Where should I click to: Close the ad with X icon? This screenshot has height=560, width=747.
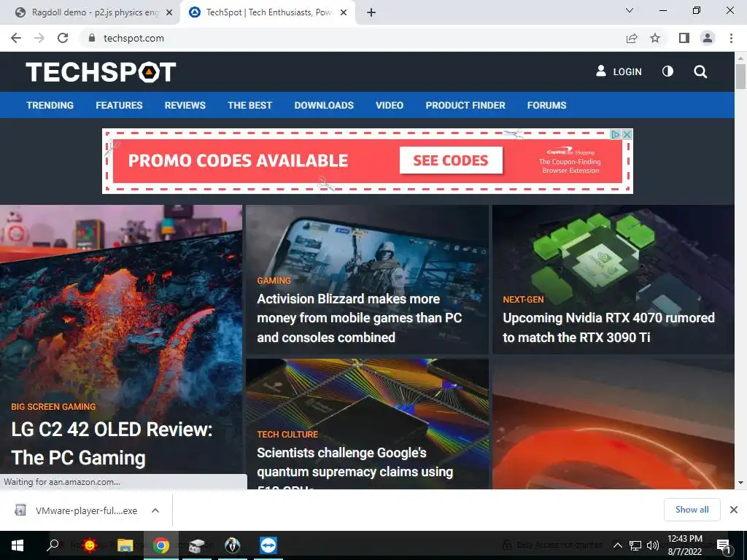(x=627, y=135)
